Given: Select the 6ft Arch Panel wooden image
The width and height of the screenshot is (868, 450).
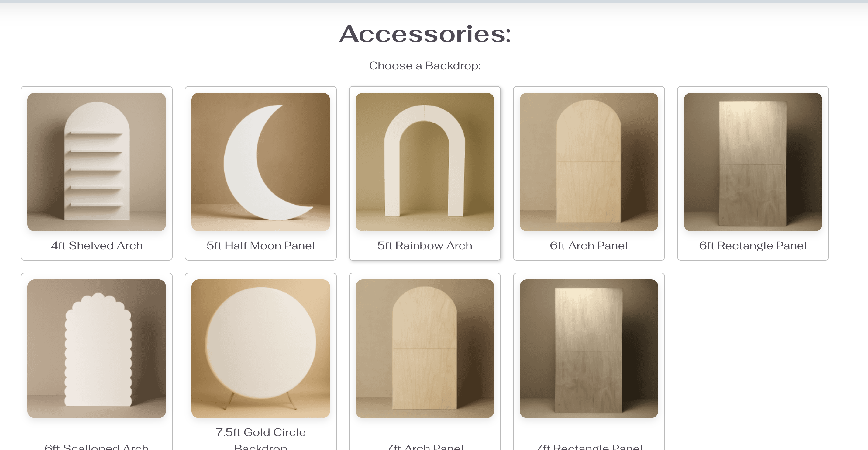Looking at the screenshot, I should click(x=589, y=162).
